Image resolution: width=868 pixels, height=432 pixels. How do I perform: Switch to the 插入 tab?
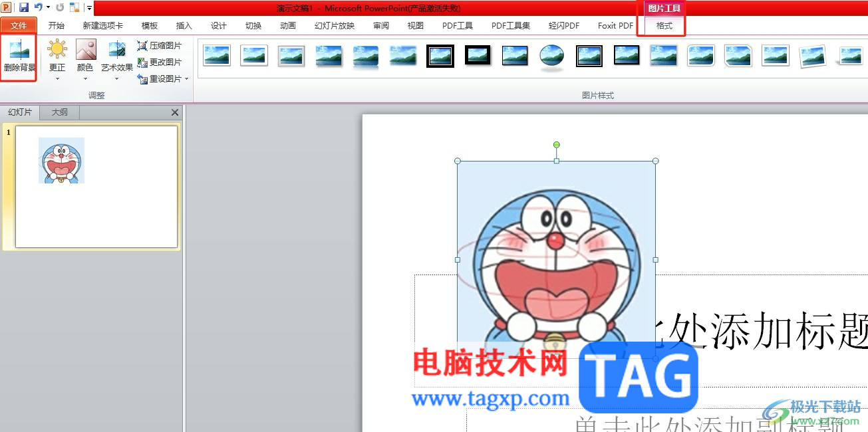(184, 26)
